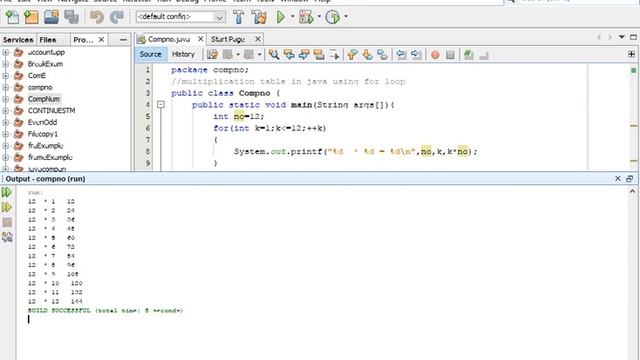Viewport: 640px width, 360px height.
Task: Select the Filecopy1 project
Action: coord(43,134)
